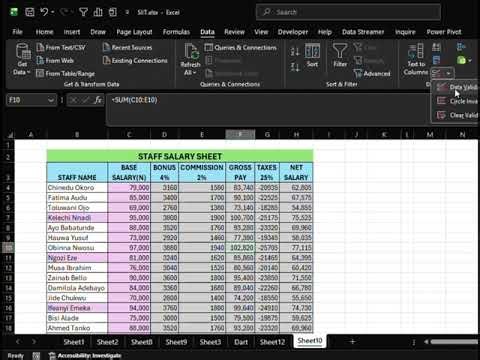
Task: Add a new sheet with plus button
Action: (352, 341)
